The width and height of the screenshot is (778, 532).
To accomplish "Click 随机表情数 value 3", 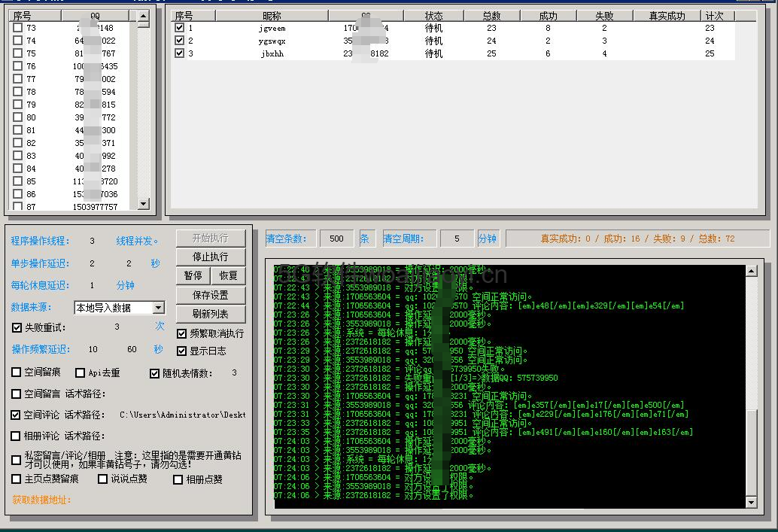I will click(234, 372).
